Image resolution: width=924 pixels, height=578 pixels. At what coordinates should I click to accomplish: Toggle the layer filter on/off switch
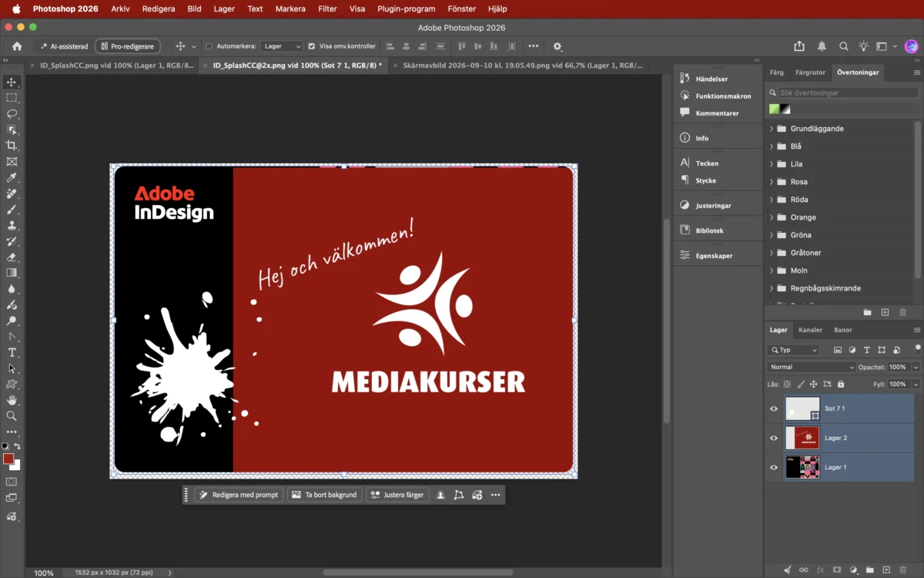(x=917, y=348)
